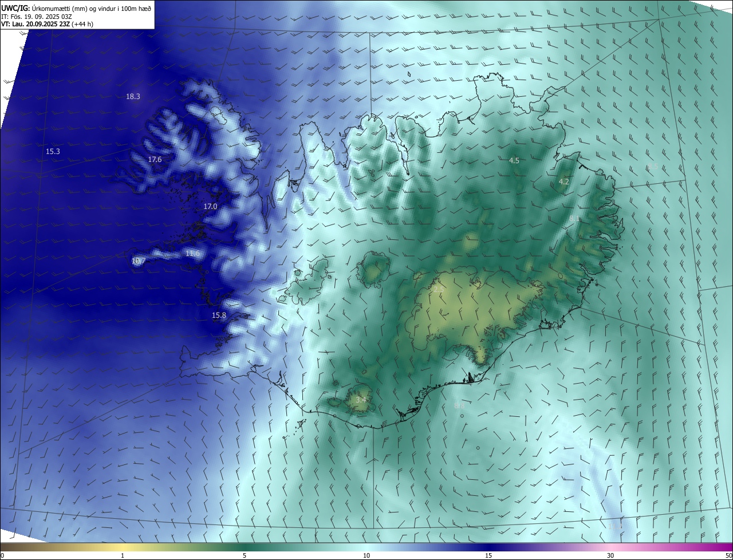Click the 15.3 value label over the sea

coord(53,152)
